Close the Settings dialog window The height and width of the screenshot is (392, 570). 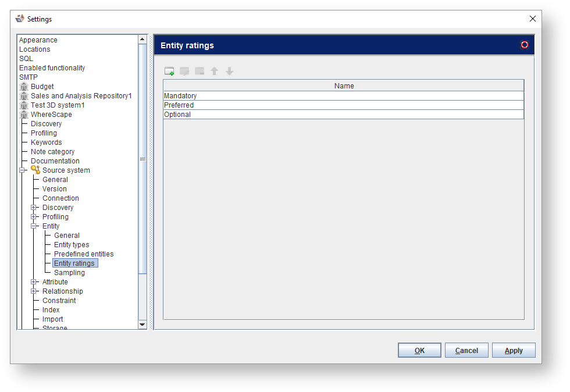533,19
